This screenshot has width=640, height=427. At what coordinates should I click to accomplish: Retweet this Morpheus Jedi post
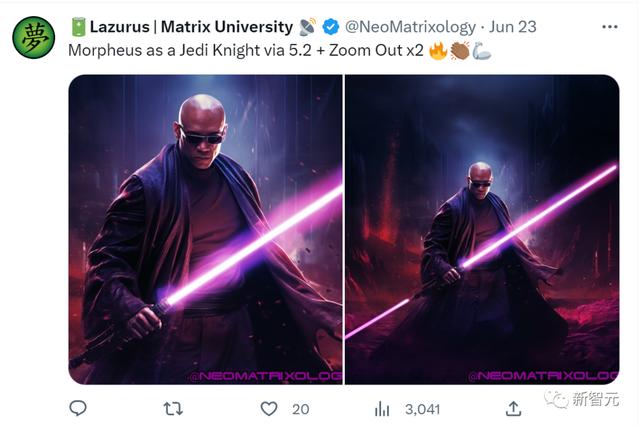pos(173,408)
